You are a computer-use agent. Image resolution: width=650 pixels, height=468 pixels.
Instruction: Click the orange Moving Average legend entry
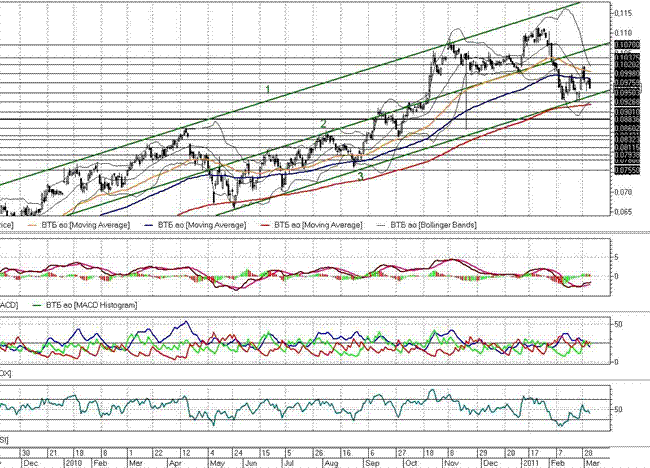(78, 225)
